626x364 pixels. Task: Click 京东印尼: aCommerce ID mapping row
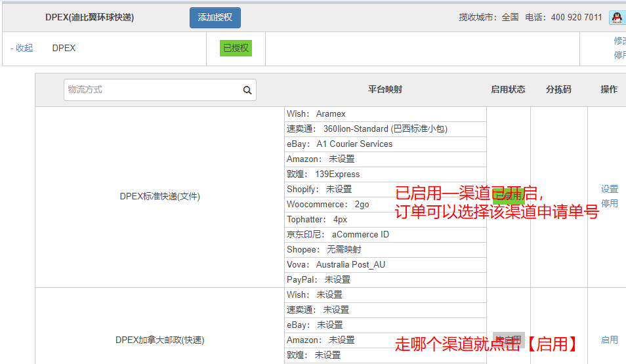(385, 235)
